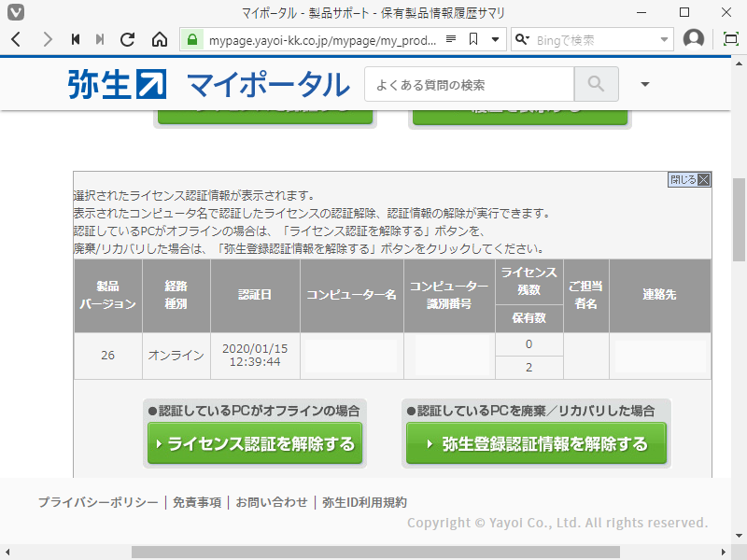Click the version 26 cell

pos(107,356)
